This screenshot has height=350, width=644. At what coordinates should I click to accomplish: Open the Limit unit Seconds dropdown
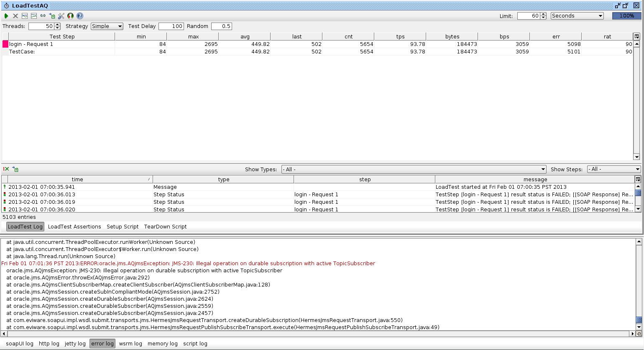(577, 16)
